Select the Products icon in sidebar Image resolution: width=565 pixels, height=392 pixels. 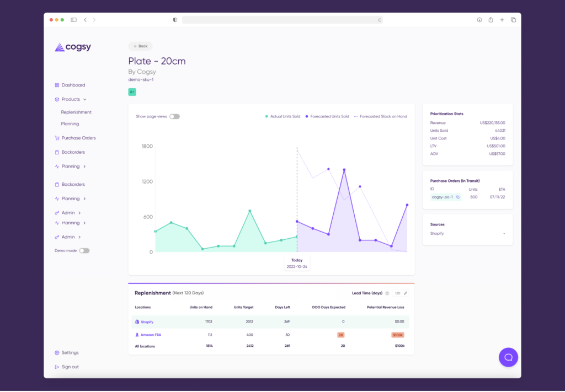pos(57,99)
